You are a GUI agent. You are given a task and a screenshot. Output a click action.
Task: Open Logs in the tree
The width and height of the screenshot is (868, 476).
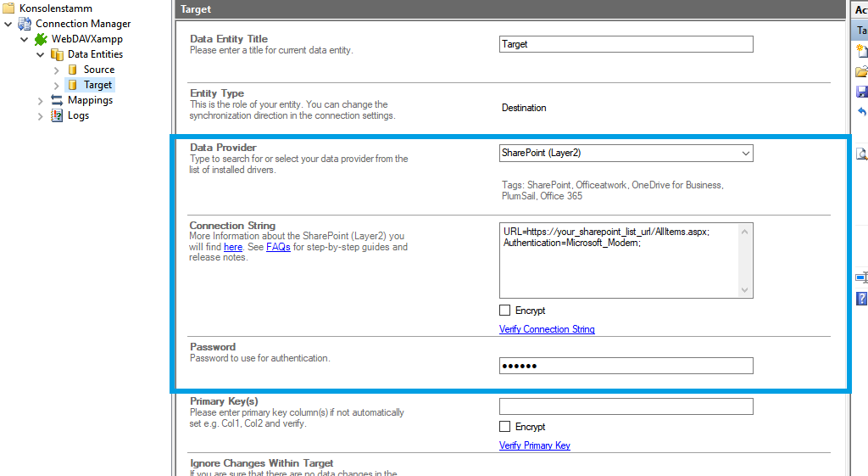click(x=78, y=115)
